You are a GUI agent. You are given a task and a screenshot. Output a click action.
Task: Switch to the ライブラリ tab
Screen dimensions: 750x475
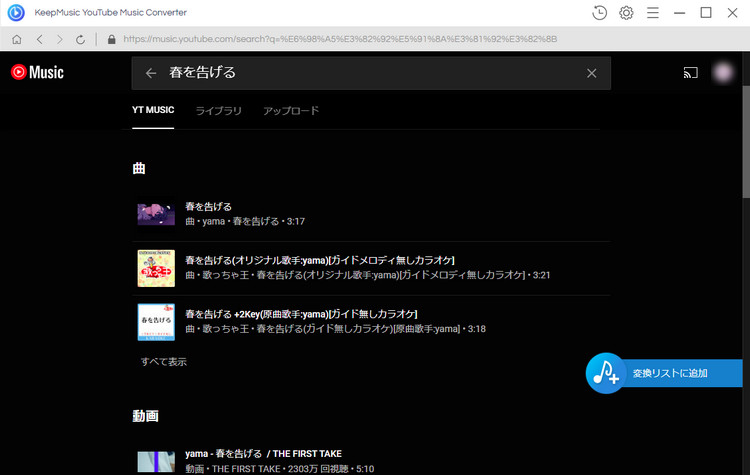coord(219,110)
